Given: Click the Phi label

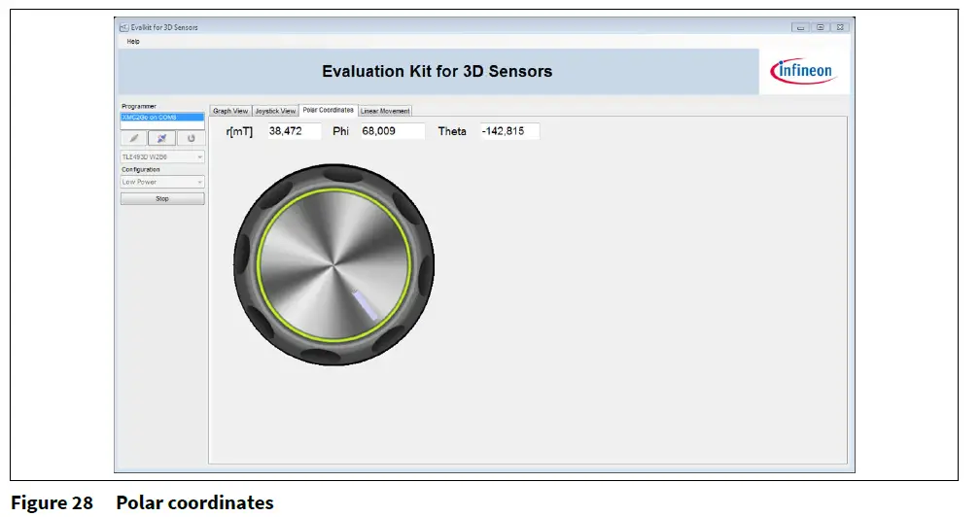Looking at the screenshot, I should coord(340,131).
